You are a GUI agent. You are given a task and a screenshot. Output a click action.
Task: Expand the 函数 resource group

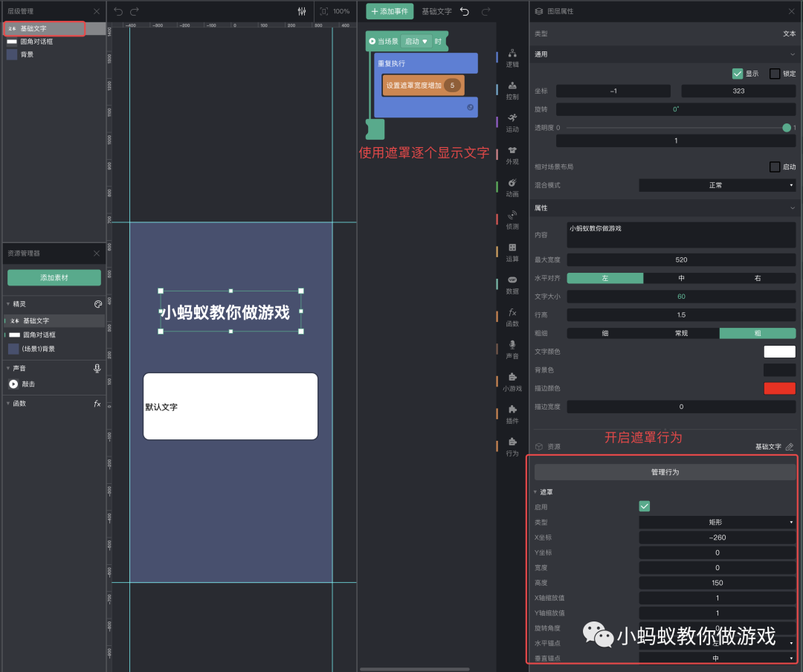pyautogui.click(x=8, y=404)
